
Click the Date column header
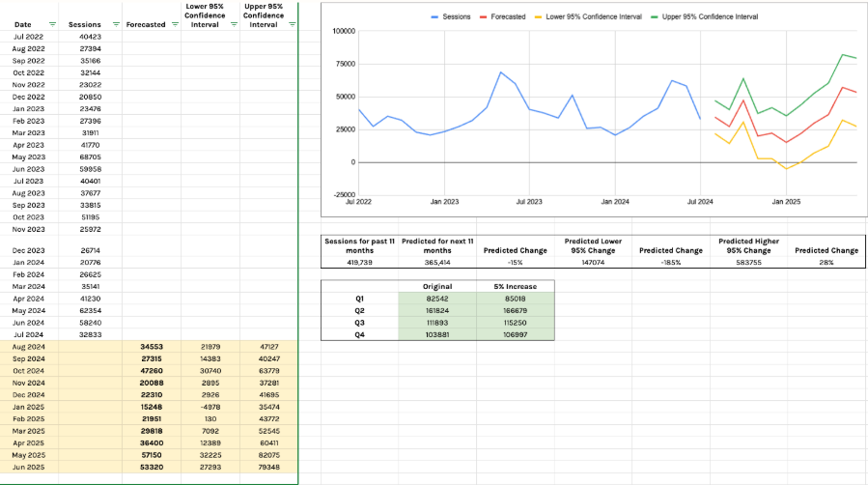(x=23, y=24)
